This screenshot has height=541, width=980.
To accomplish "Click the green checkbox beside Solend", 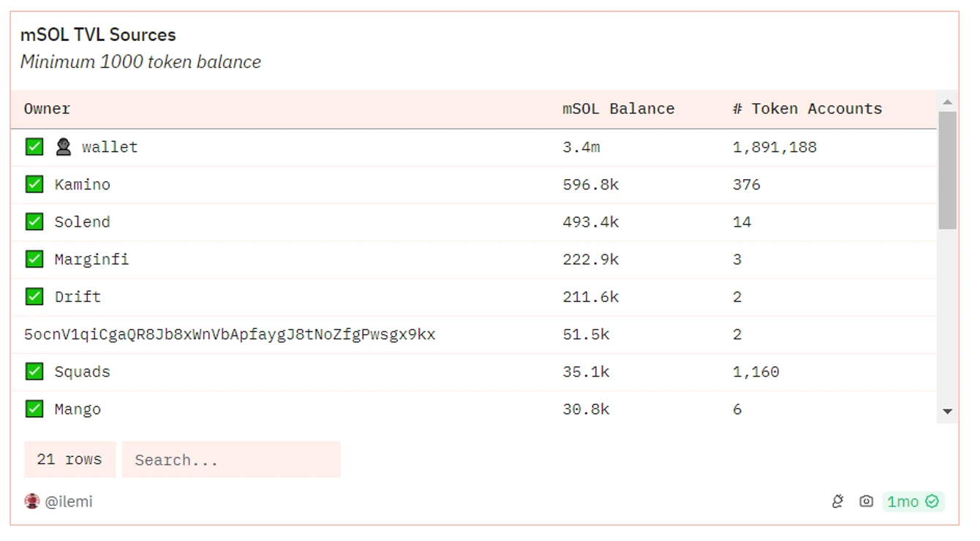I will pyautogui.click(x=34, y=222).
